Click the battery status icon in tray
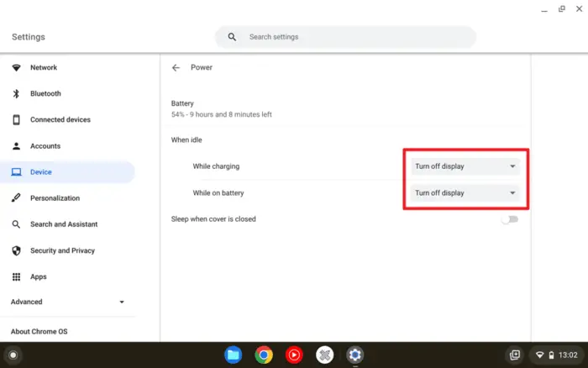Image resolution: width=588 pixels, height=368 pixels. (551, 355)
